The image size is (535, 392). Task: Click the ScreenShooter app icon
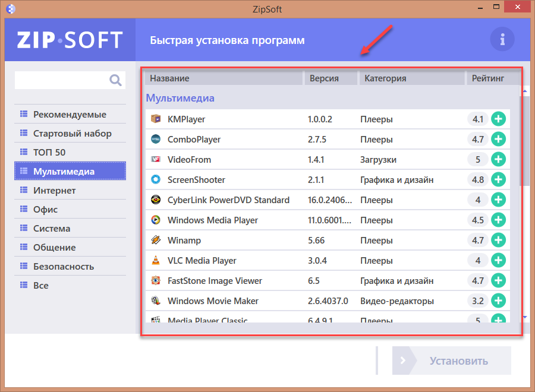(156, 179)
